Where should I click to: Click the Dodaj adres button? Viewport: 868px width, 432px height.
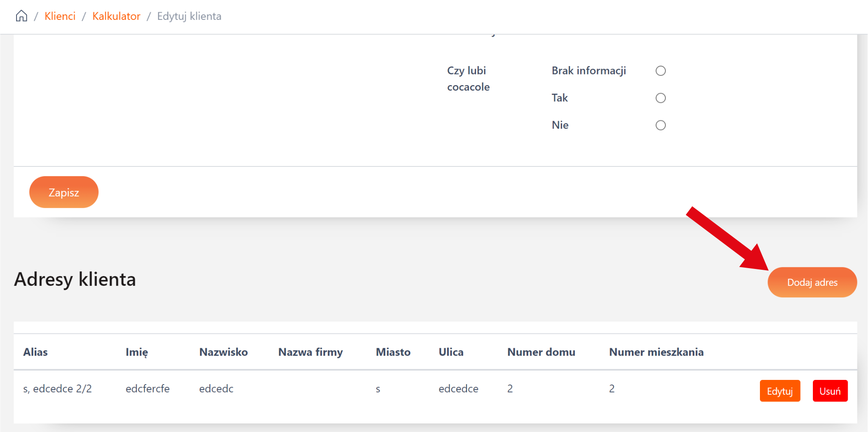(x=812, y=282)
